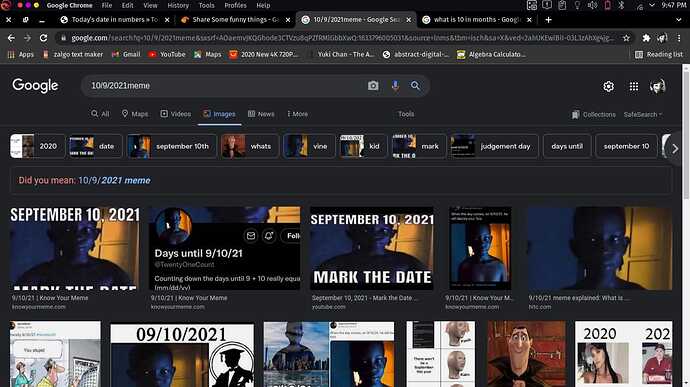Expand the SafeSearch dropdown
The image size is (690, 387).
point(642,114)
